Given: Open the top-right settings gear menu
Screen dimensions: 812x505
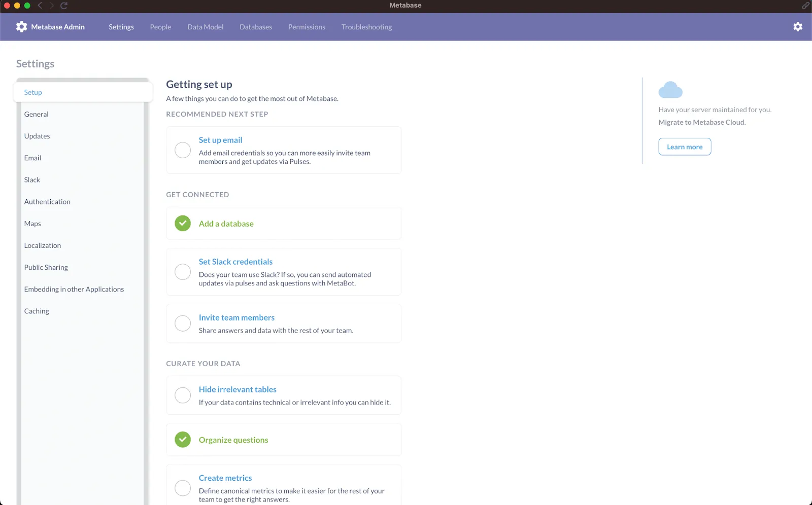Looking at the screenshot, I should click(798, 27).
